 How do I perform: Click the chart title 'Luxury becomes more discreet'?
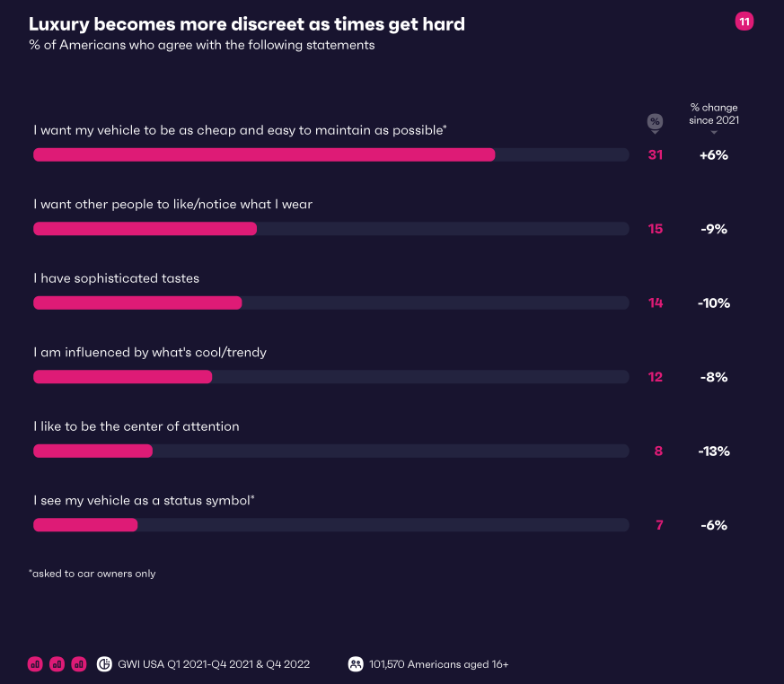pos(247,24)
